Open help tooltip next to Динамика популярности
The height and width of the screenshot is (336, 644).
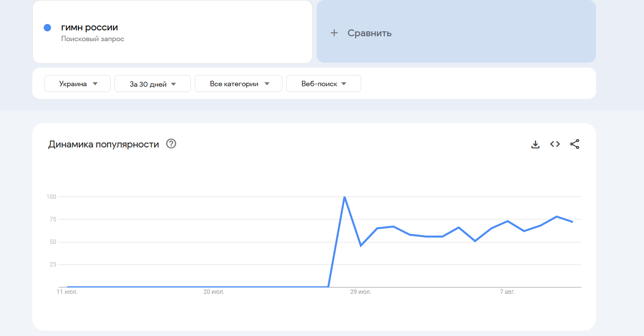(171, 144)
